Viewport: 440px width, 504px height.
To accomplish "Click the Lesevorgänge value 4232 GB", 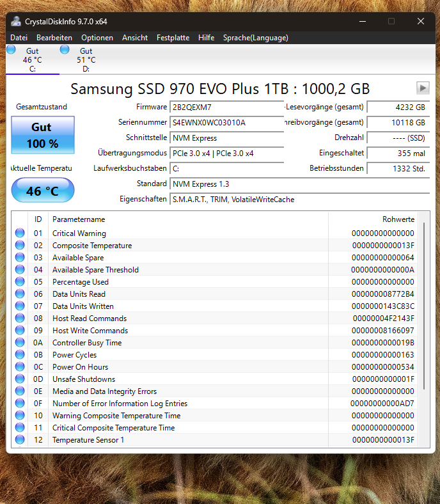I will 398,107.
